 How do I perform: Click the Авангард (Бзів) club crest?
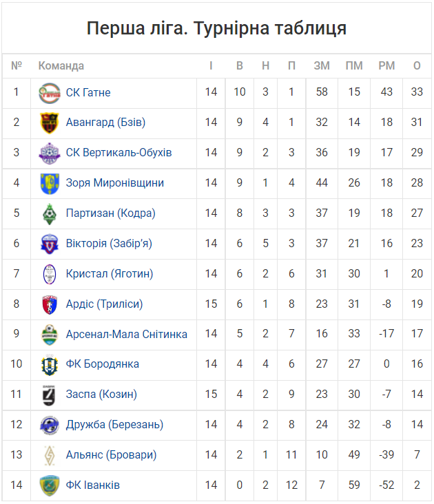point(50,123)
